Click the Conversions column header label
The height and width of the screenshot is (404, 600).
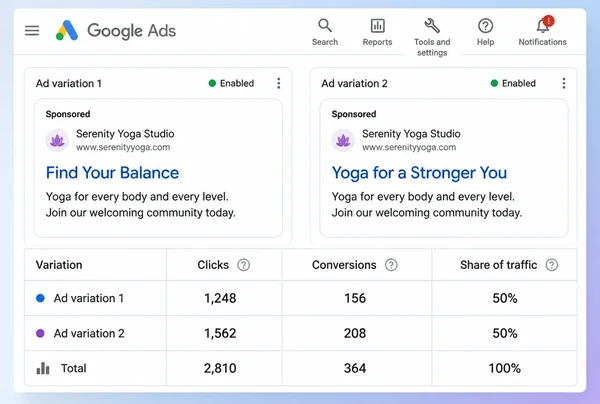coord(344,265)
